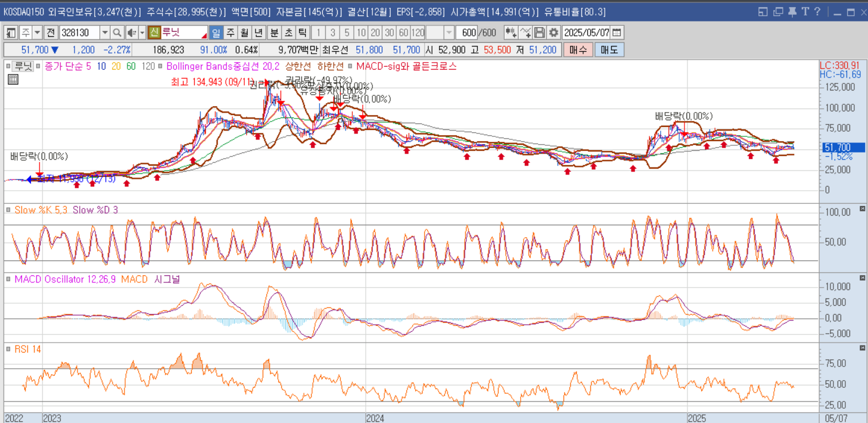Click the chart layout icon at toolbar start
The height and width of the screenshot is (423, 868).
(x=11, y=33)
